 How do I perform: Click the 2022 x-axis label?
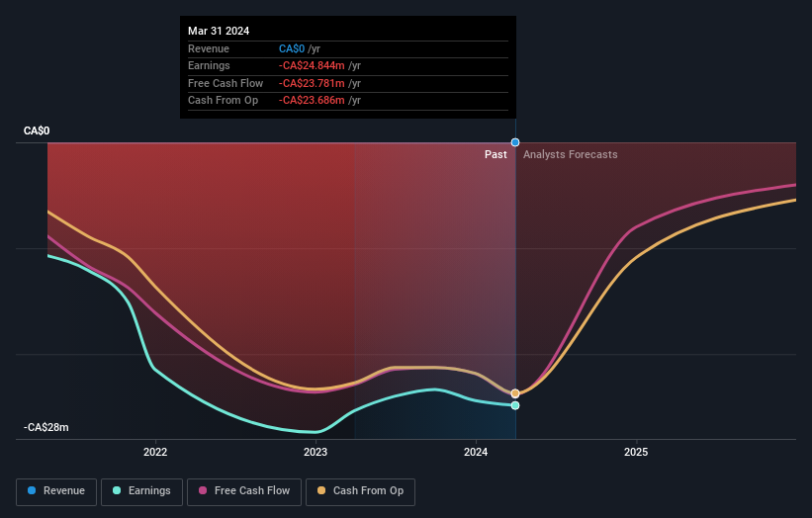click(x=155, y=453)
